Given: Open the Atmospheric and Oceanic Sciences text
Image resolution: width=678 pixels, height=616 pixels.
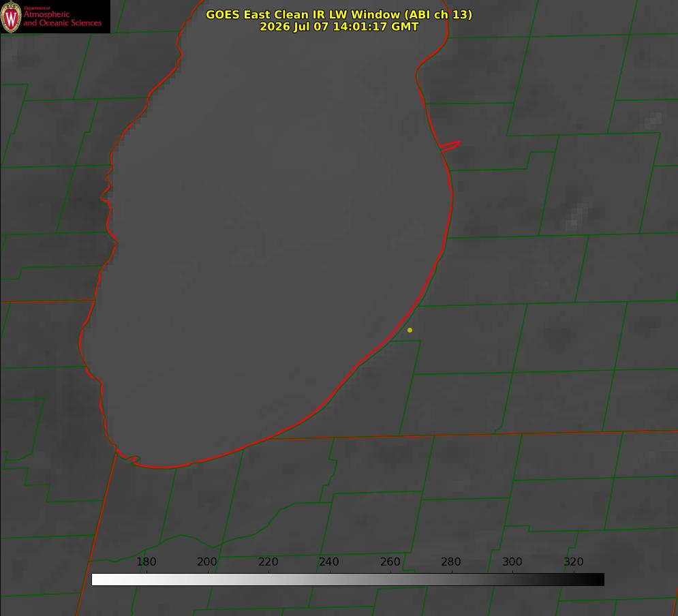Looking at the screenshot, I should tap(62, 18).
